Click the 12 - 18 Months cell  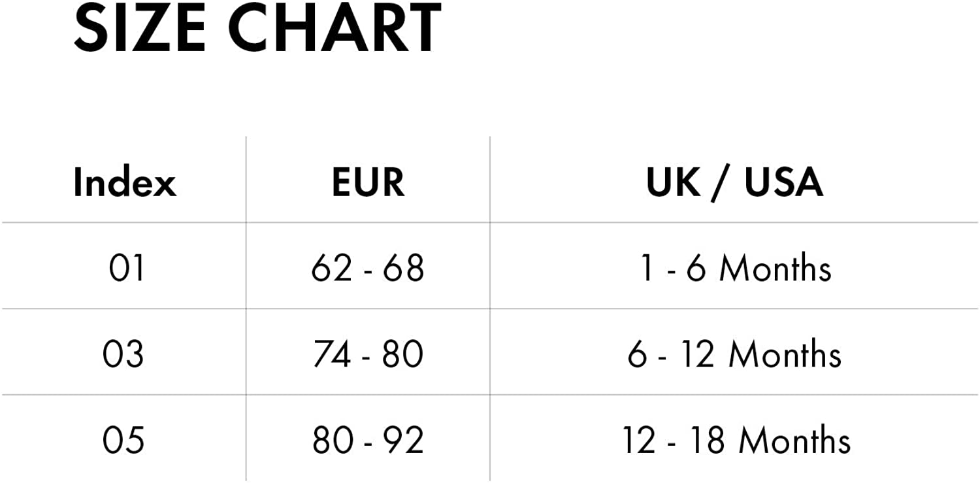(x=736, y=440)
